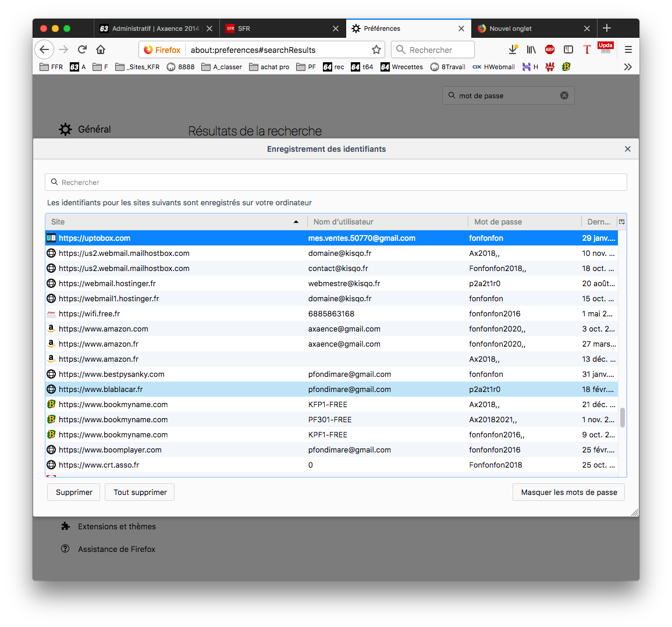Open the A_classer bookmarks folder
The image size is (672, 627).
click(222, 67)
